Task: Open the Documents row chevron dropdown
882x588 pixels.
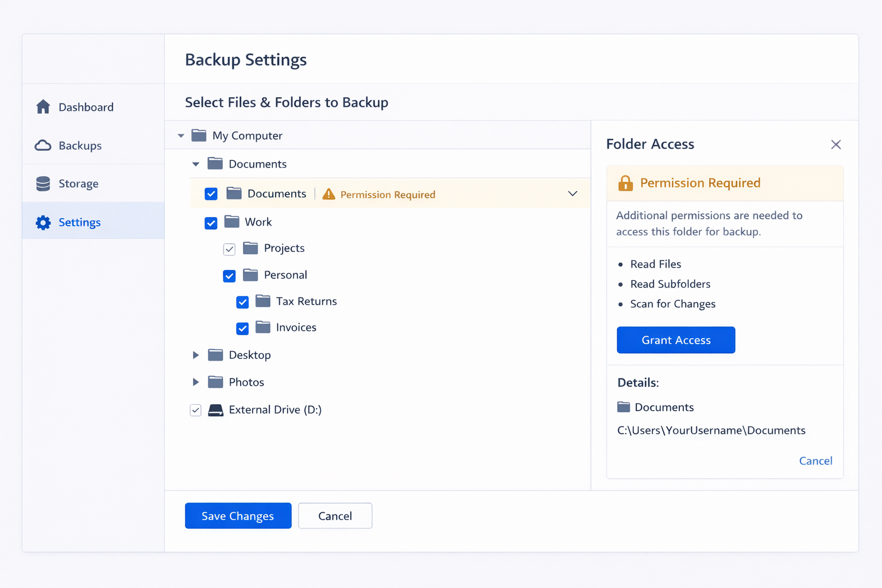Action: 572,194
